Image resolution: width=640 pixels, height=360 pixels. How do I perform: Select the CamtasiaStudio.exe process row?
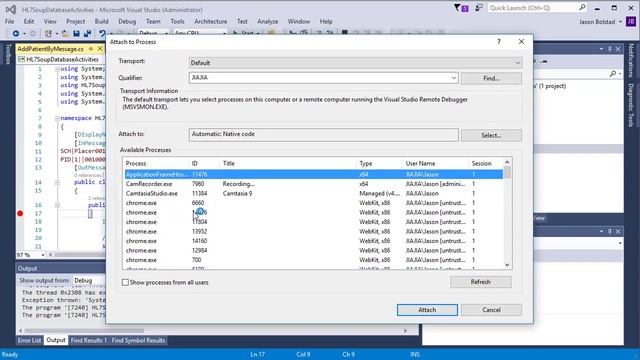[x=313, y=193]
